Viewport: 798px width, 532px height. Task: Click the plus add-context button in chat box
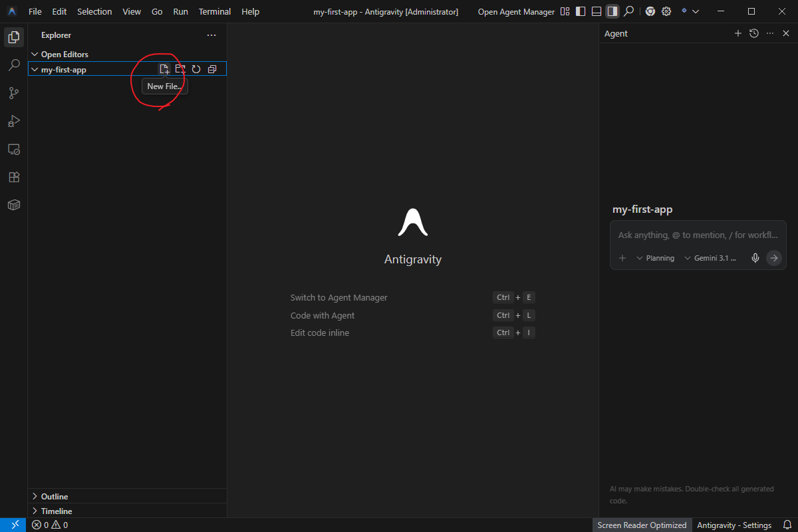coord(622,258)
